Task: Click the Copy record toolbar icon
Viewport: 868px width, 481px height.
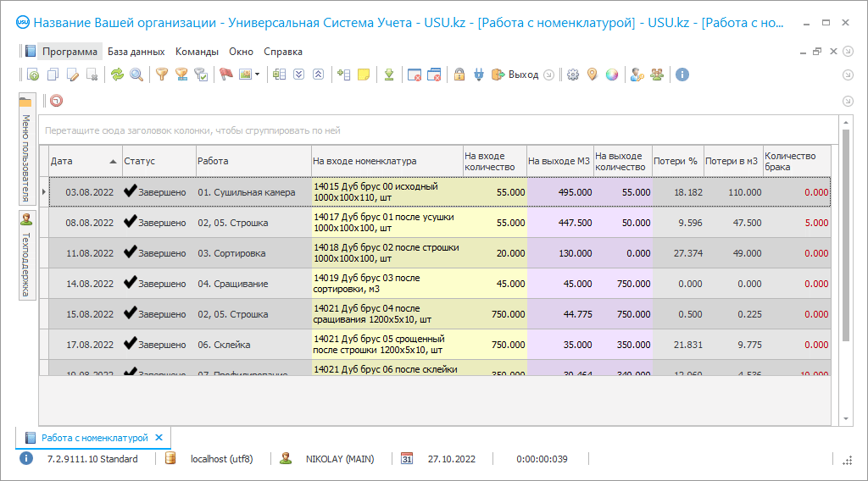Action: click(53, 75)
